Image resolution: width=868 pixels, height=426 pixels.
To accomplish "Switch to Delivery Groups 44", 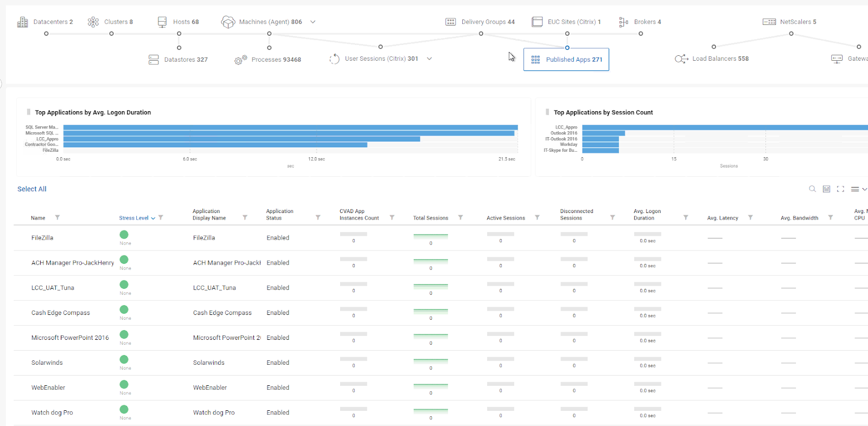I will click(x=480, y=22).
